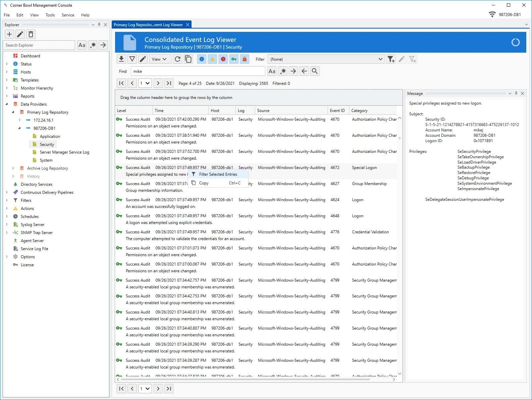Toggle match case 'Aa' beside Find field

coord(272,71)
